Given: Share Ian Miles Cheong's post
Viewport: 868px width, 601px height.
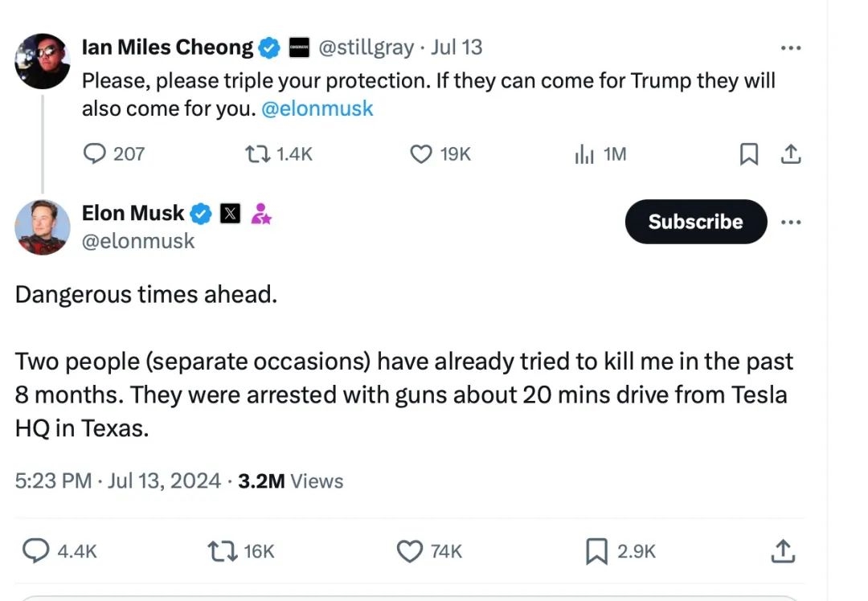Looking at the screenshot, I should [x=791, y=153].
